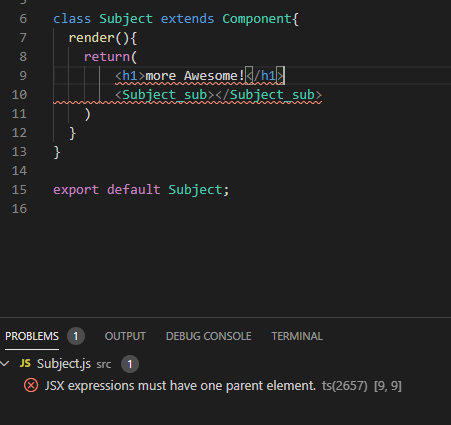The image size is (451, 425).
Task: Click the JS file icon next to Subject.js
Action: coord(25,364)
